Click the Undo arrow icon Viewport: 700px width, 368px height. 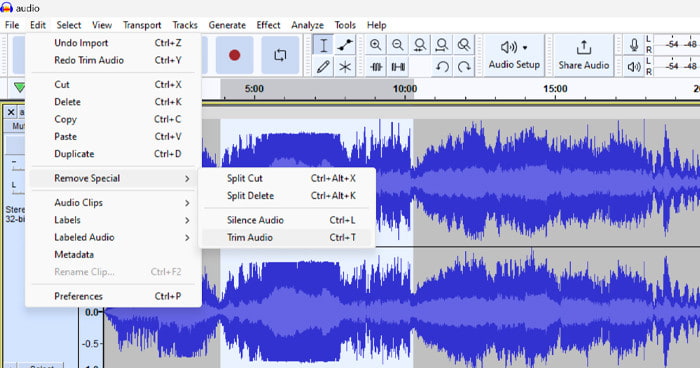pyautogui.click(x=442, y=67)
